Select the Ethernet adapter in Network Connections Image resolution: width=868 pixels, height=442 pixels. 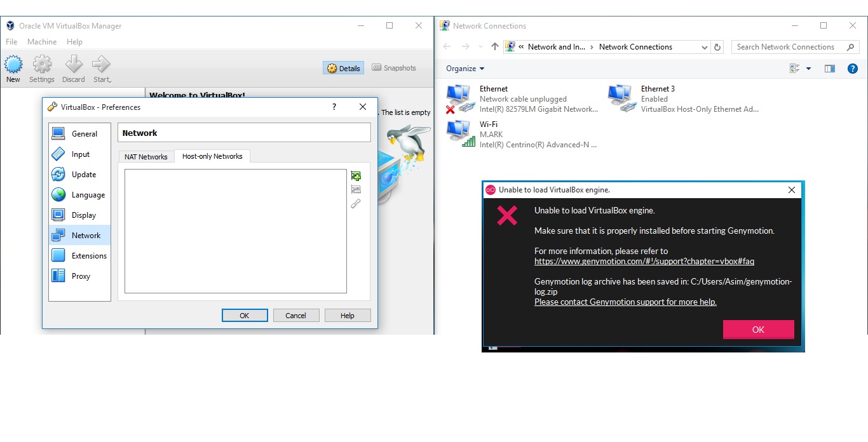coord(522,99)
